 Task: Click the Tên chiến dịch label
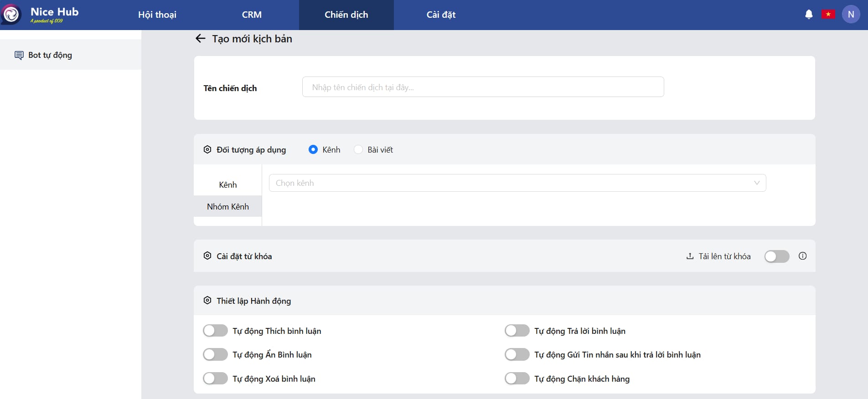point(230,88)
